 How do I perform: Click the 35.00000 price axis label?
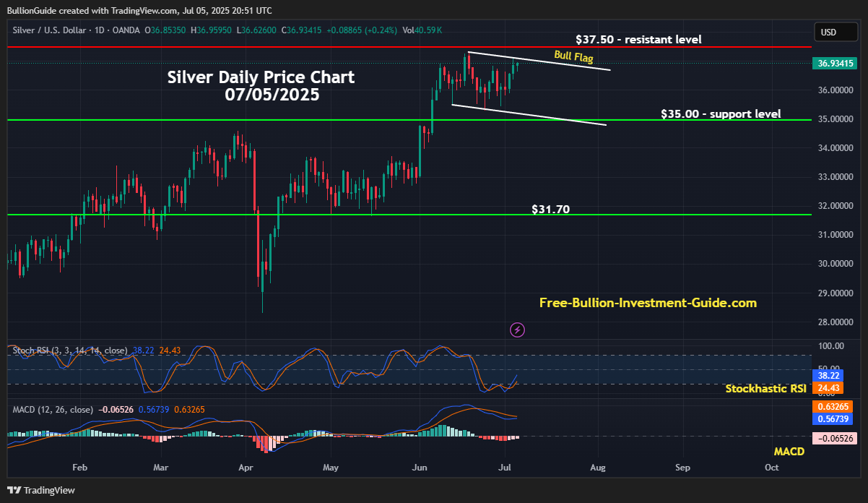point(836,119)
